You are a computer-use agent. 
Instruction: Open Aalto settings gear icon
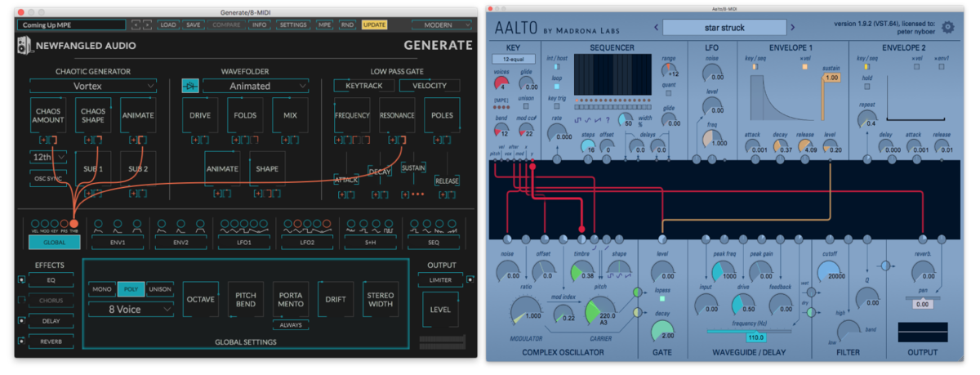pyautogui.click(x=948, y=26)
